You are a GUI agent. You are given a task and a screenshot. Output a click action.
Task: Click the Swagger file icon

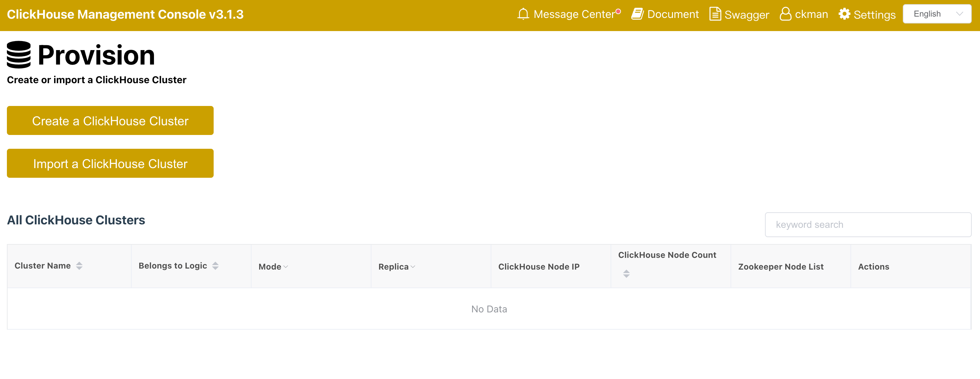(x=715, y=14)
